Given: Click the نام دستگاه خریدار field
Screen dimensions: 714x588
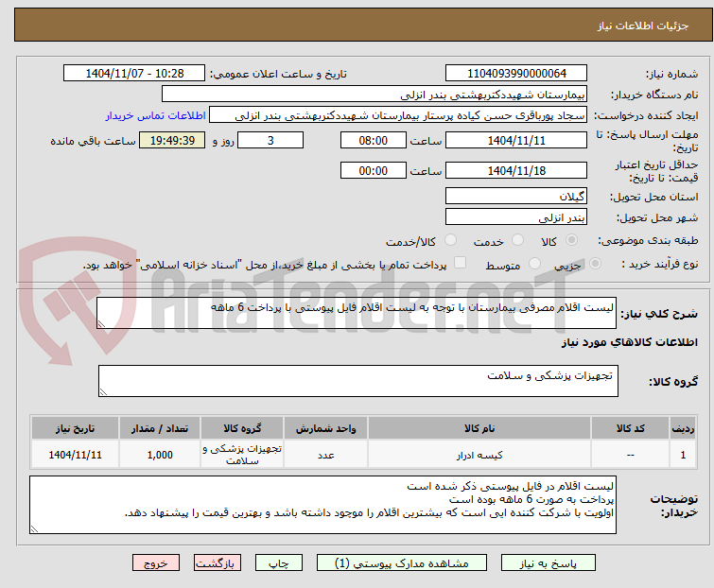Looking at the screenshot, I should pyautogui.click(x=374, y=95).
